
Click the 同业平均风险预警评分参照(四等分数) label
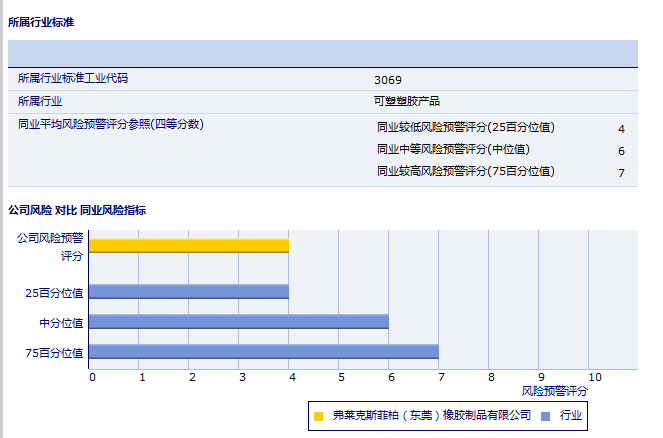tap(111, 125)
